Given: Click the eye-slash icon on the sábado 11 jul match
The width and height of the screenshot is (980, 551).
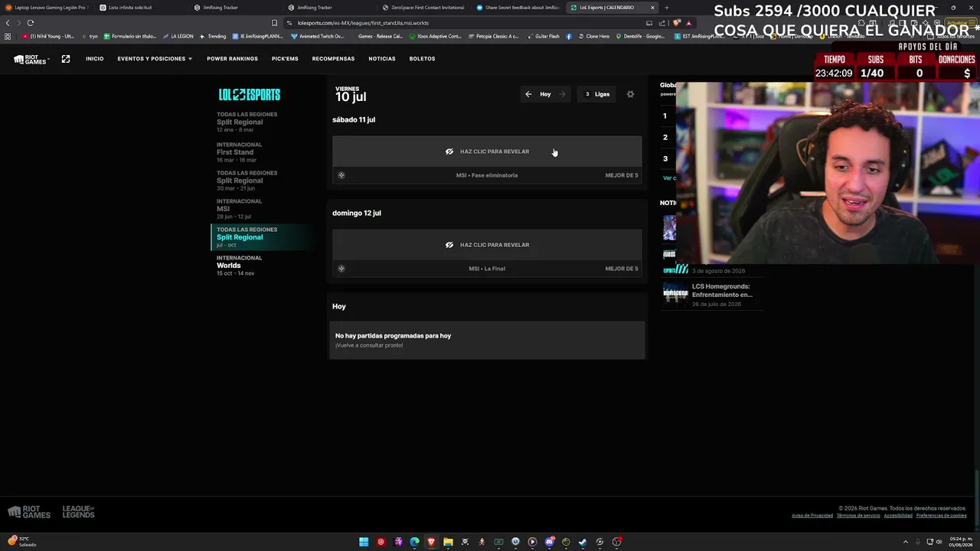Looking at the screenshot, I should click(449, 152).
